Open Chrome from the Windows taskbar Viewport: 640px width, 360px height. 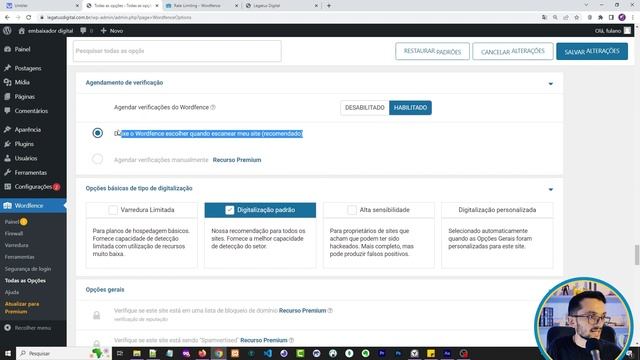pos(219,353)
